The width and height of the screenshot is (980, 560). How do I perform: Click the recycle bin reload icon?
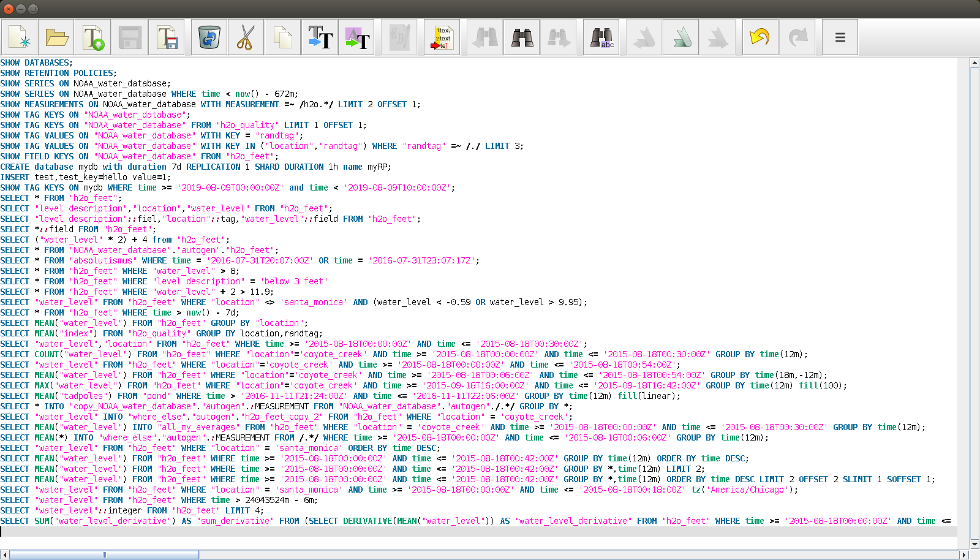tap(209, 37)
